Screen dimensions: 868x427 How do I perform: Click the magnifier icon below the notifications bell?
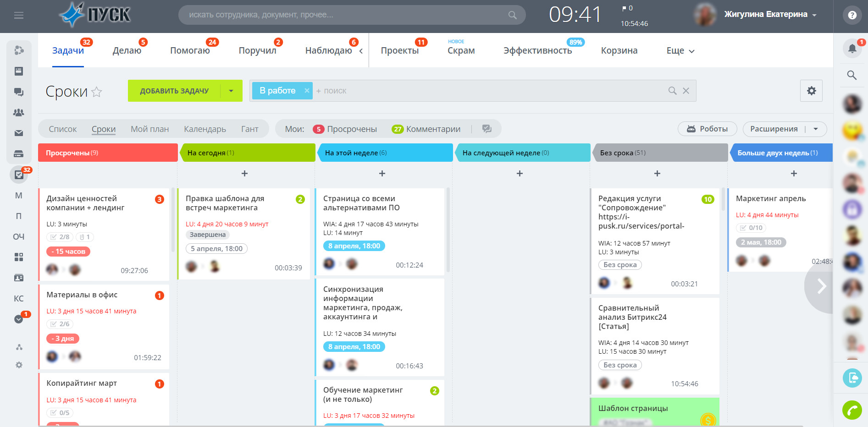(851, 75)
